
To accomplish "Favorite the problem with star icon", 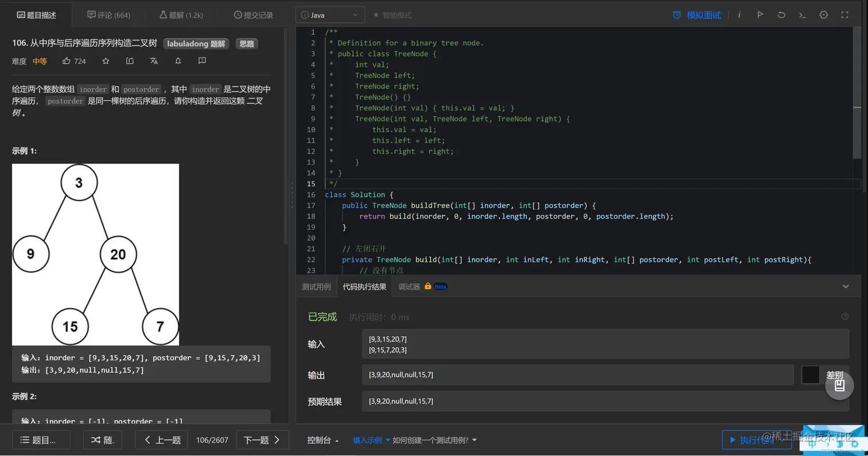I will tap(106, 61).
